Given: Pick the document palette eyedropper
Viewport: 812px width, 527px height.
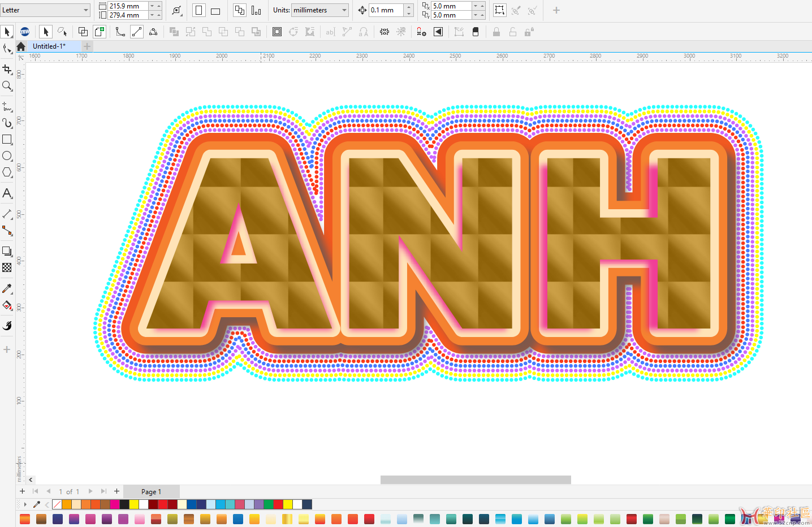Looking at the screenshot, I should (37, 504).
